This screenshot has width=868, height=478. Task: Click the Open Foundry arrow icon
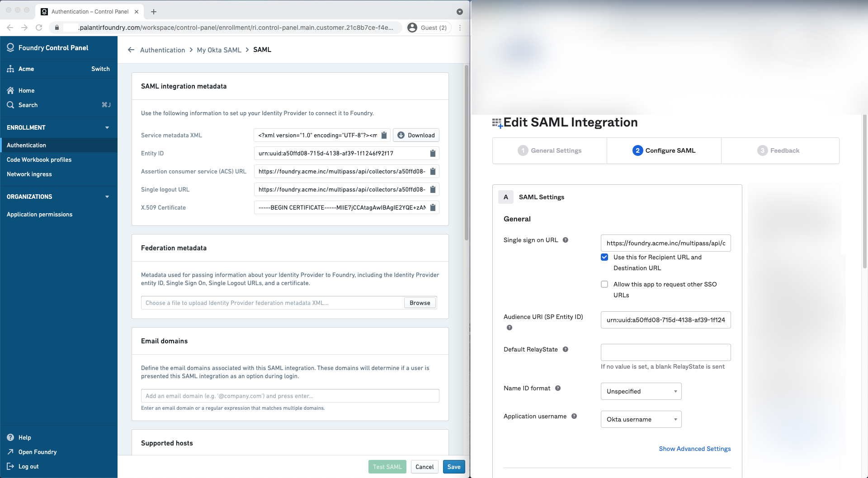click(x=10, y=452)
